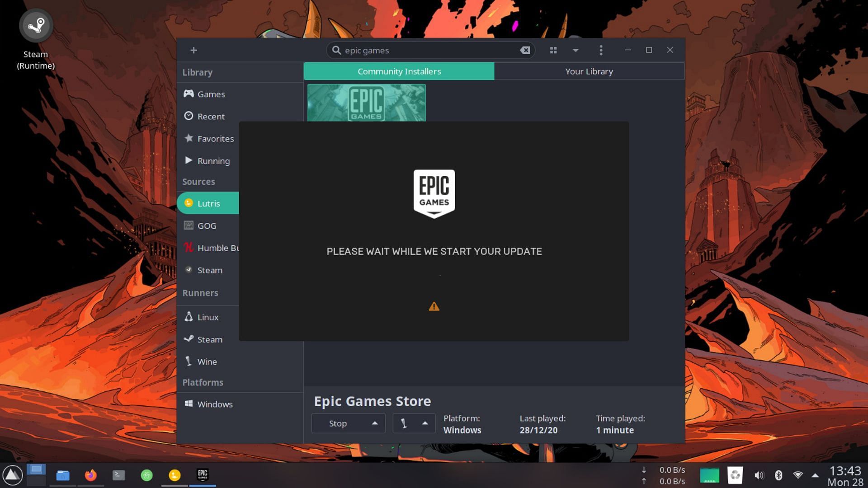Click the Epic Games taskbar icon
The height and width of the screenshot is (488, 868).
pos(202,474)
